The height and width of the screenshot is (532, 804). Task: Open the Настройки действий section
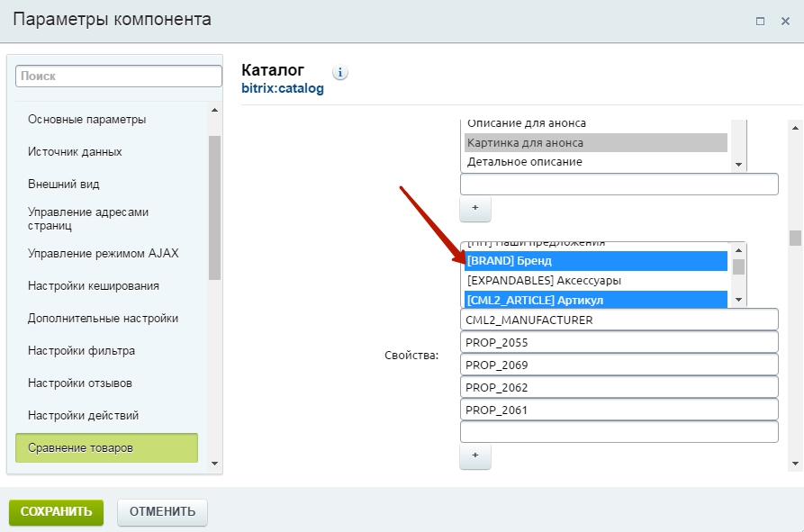83,415
